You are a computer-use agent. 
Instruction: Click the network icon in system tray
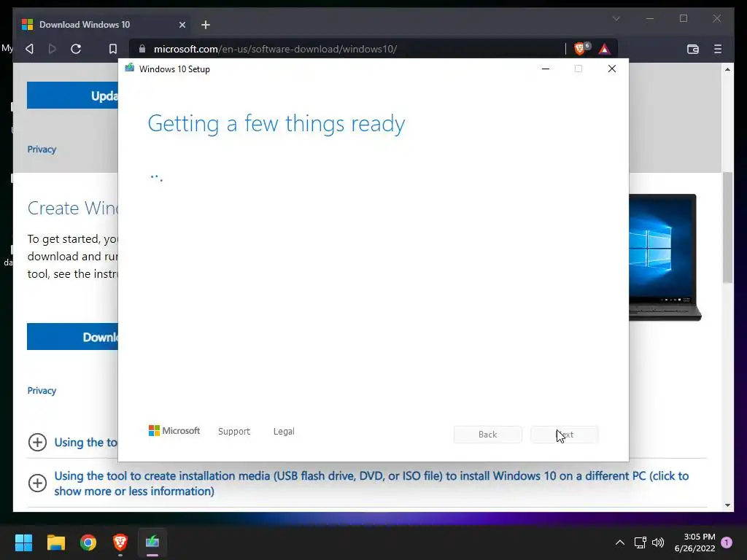point(640,542)
